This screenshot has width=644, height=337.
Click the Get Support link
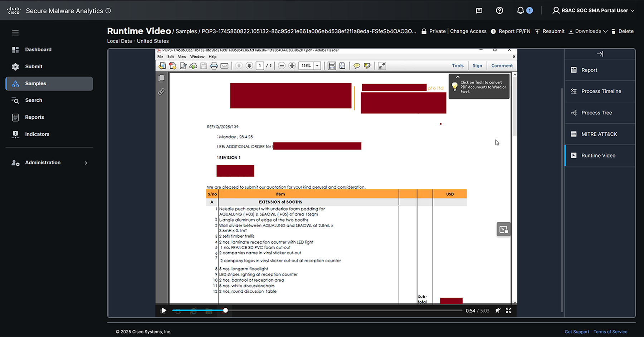pos(577,332)
